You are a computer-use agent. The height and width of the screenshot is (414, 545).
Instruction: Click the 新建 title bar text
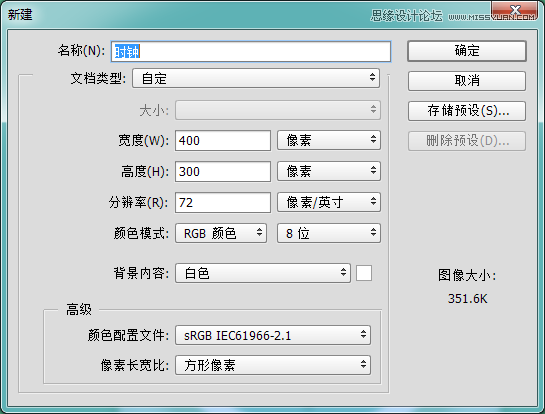(20, 14)
